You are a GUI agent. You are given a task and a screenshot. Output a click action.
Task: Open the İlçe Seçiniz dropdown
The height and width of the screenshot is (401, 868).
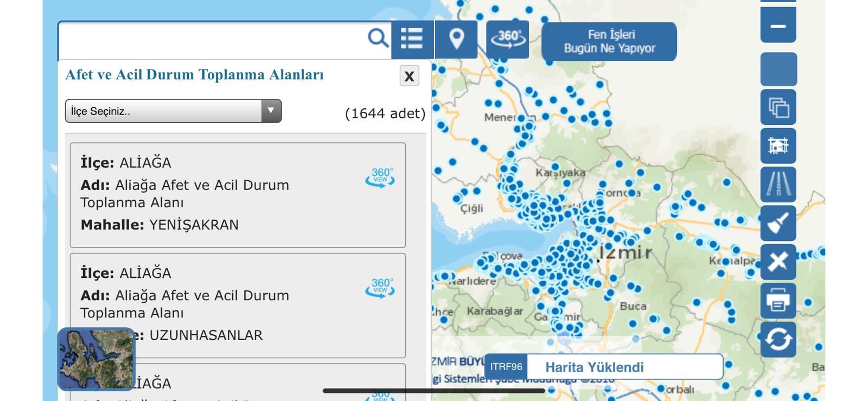[173, 111]
